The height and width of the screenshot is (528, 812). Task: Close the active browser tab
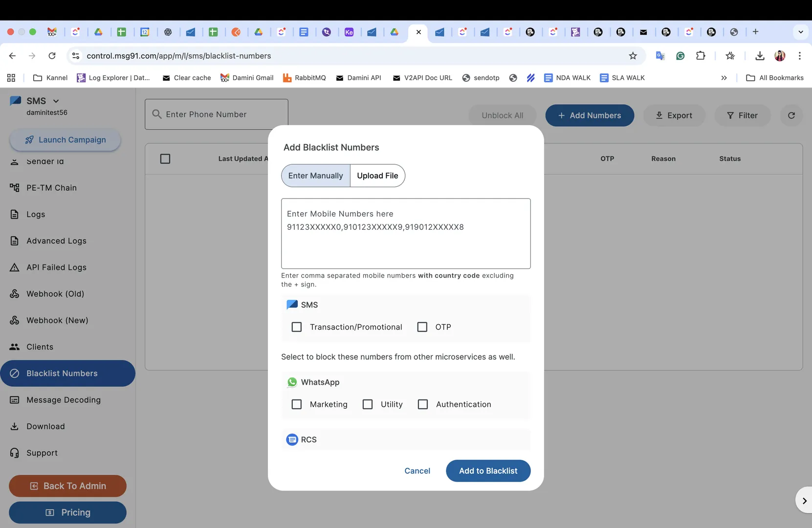tap(418, 32)
